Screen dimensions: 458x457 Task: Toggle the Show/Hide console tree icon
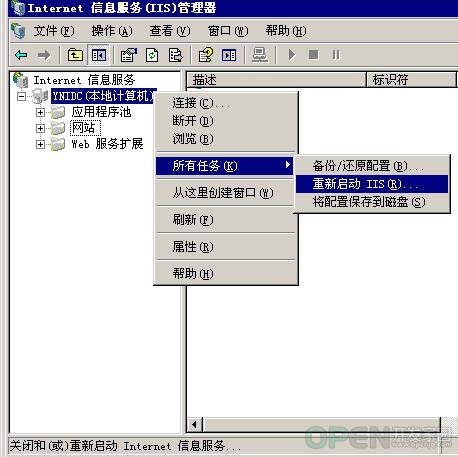tap(98, 55)
